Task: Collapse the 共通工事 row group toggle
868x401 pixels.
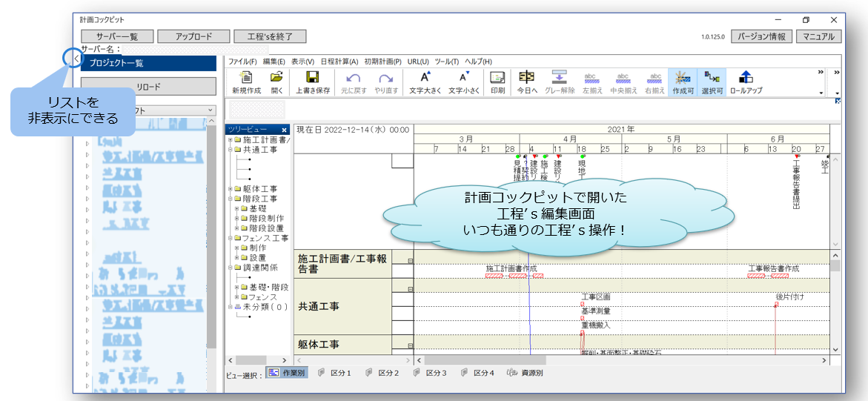Action: click(x=410, y=289)
